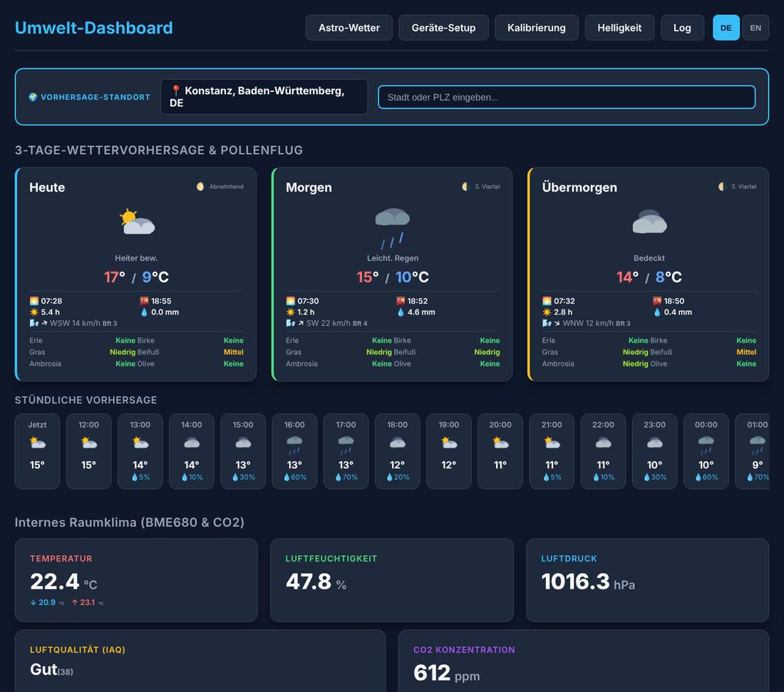The height and width of the screenshot is (692, 784).
Task: Switch language to DE
Action: (726, 28)
